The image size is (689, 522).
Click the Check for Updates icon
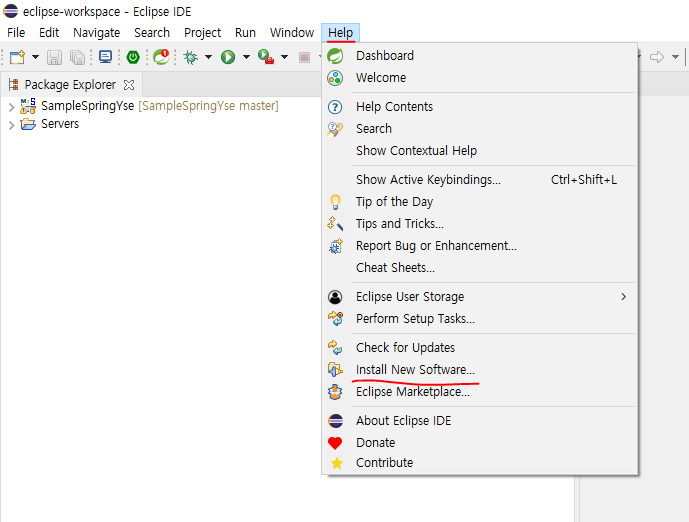point(335,348)
